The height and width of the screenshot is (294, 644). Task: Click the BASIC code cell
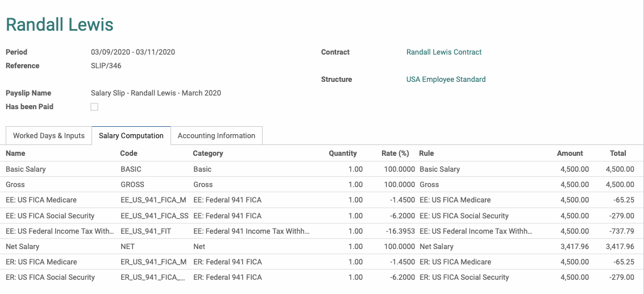coord(131,169)
